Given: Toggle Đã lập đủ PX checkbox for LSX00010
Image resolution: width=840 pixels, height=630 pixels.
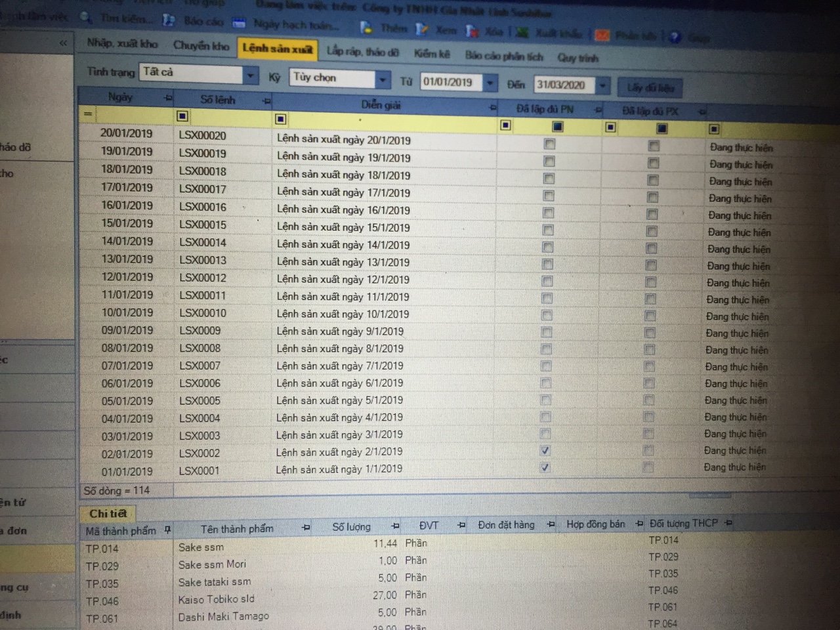Looking at the screenshot, I should (650, 316).
